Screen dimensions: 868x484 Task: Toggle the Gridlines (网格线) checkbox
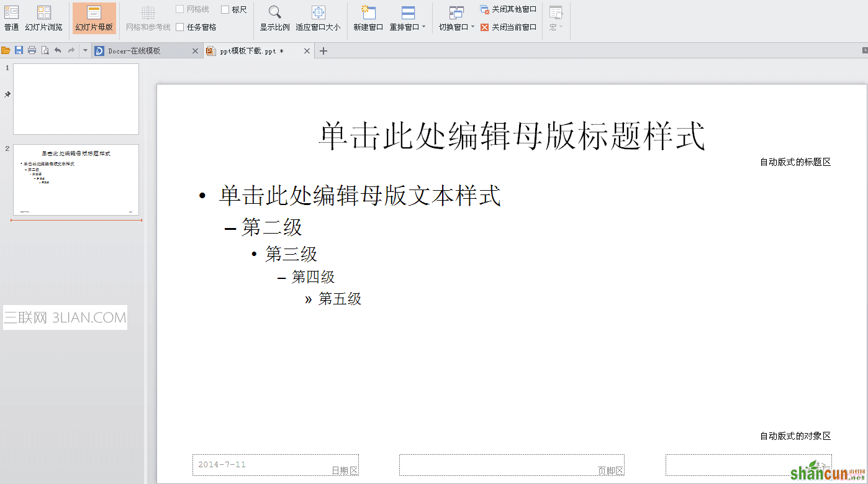(x=179, y=9)
